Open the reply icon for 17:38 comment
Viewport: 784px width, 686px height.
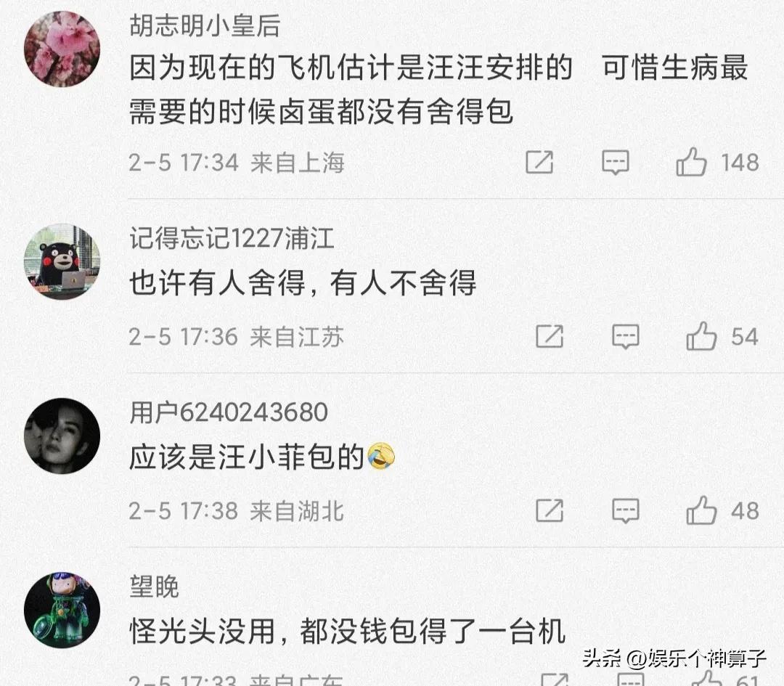(626, 510)
